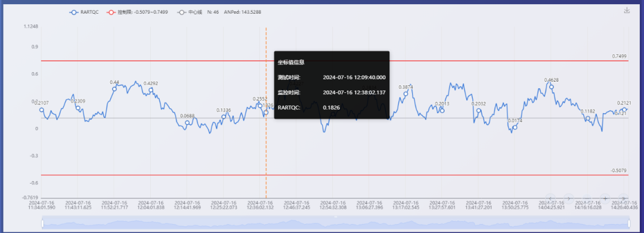The height and width of the screenshot is (233, 644).
Task: Pan chart left with back arrow
Action: click(x=550, y=198)
